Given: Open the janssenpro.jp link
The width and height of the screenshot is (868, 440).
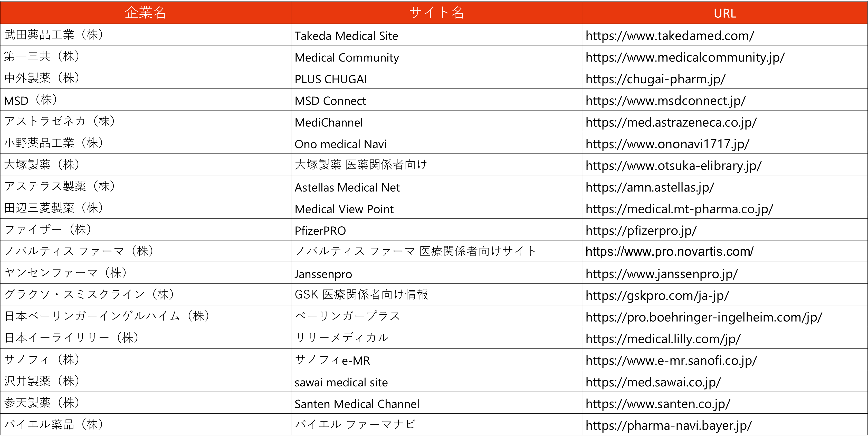Looking at the screenshot, I should pyautogui.click(x=661, y=274).
